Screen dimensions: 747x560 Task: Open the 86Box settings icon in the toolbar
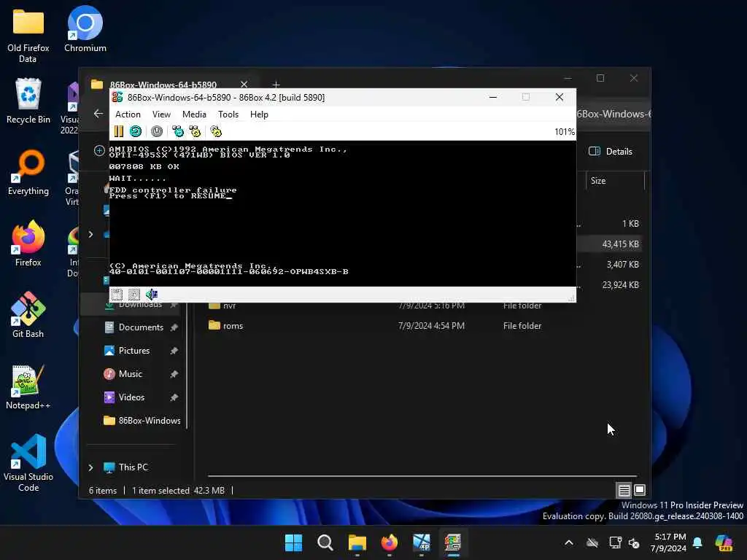click(x=216, y=131)
